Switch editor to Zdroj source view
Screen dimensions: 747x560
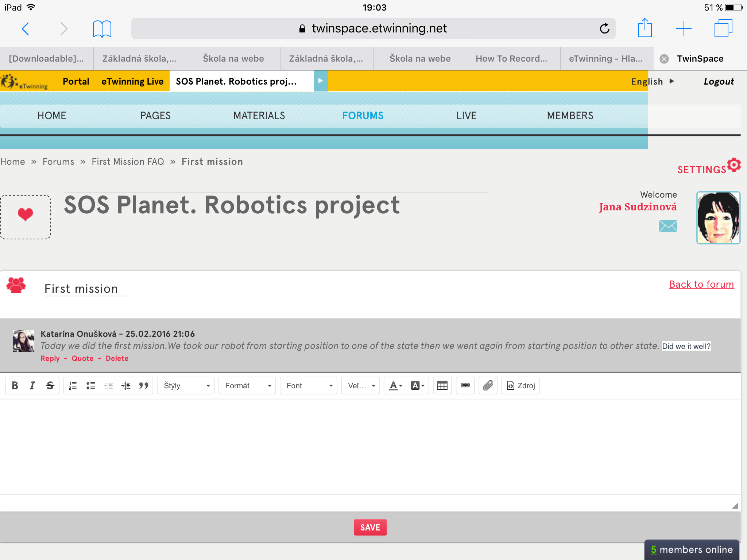coord(520,386)
